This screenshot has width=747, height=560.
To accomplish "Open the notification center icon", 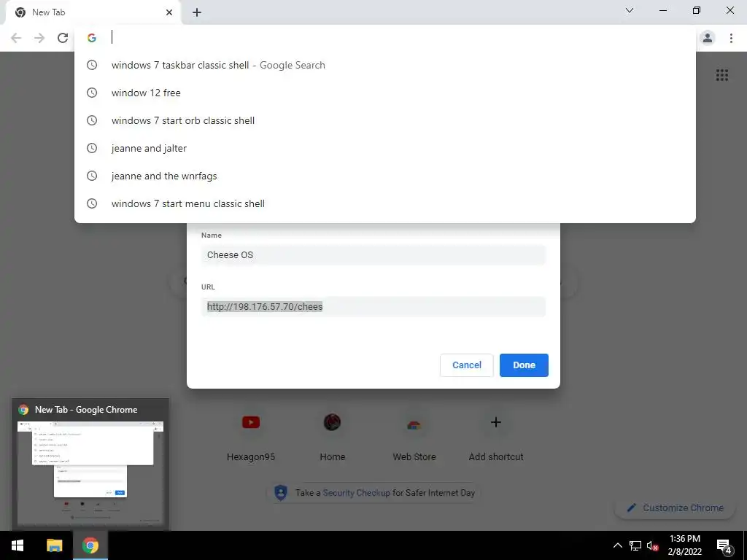I will pos(724,546).
